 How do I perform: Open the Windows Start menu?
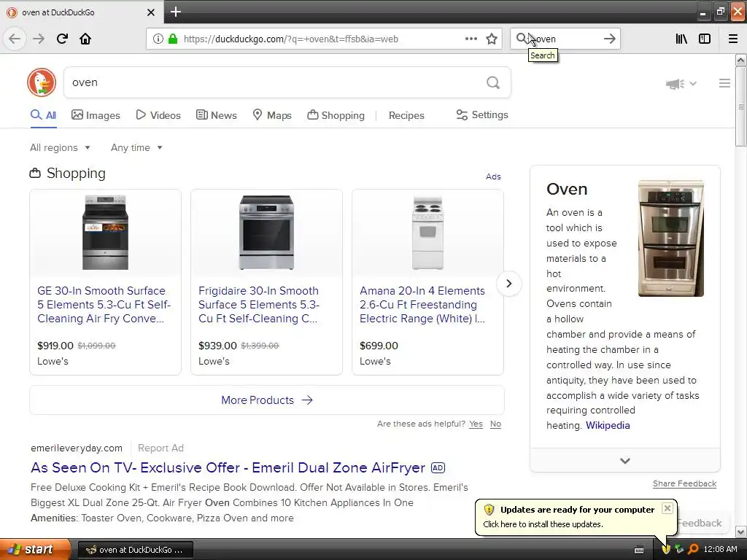(35, 550)
